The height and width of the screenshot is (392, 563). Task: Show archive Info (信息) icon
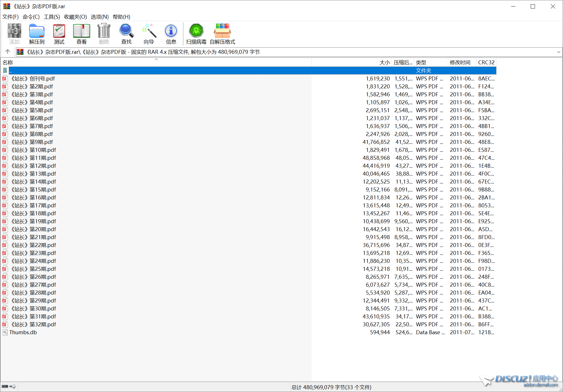pyautogui.click(x=171, y=34)
